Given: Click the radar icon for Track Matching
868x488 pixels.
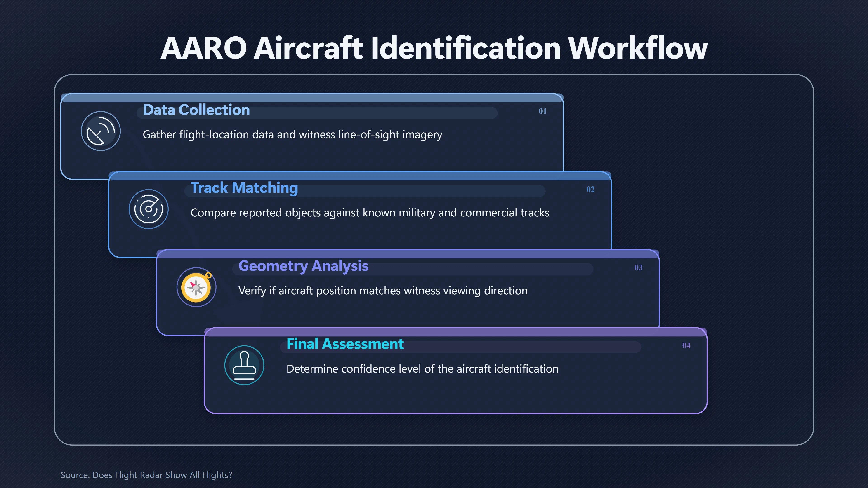Looking at the screenshot, I should click(x=149, y=209).
